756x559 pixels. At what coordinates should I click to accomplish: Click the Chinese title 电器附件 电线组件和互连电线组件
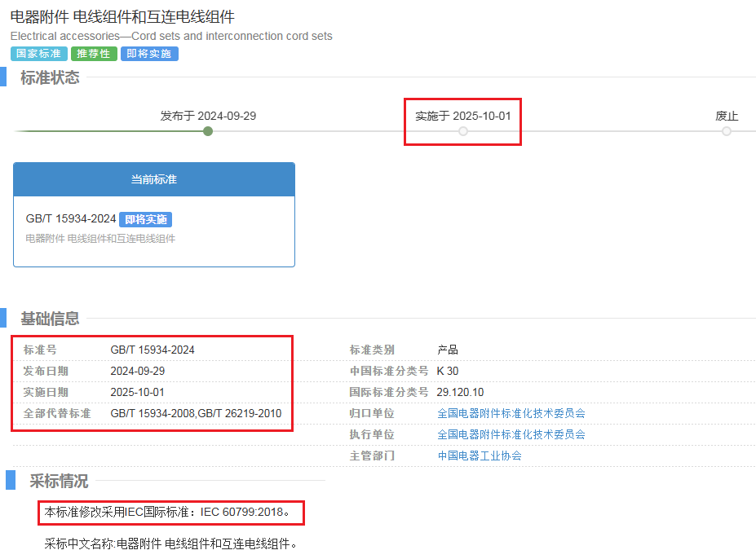122,16
